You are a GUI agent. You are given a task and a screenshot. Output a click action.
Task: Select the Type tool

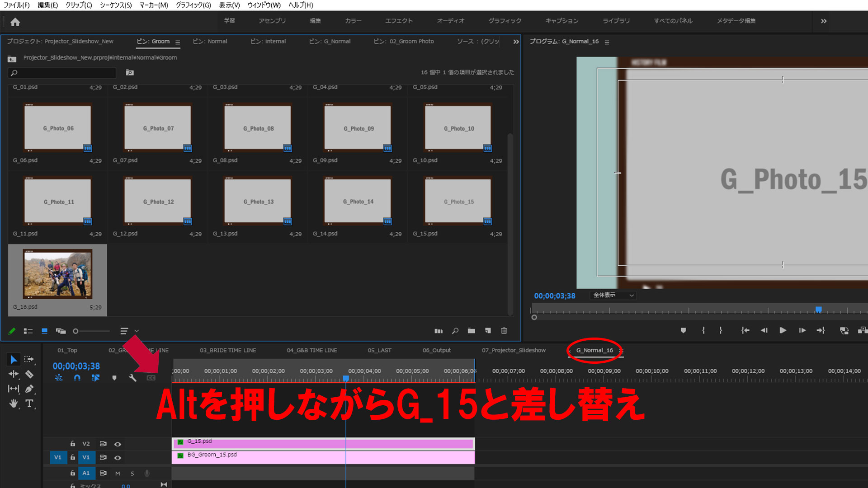click(29, 404)
